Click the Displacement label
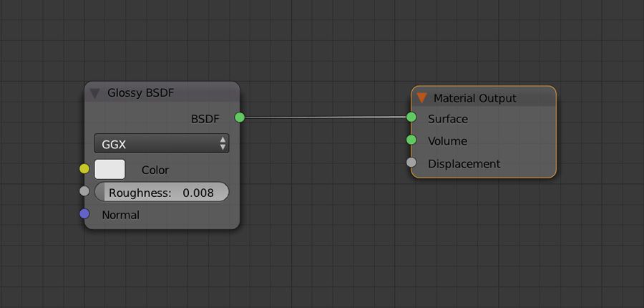The image size is (644, 308). point(464,164)
